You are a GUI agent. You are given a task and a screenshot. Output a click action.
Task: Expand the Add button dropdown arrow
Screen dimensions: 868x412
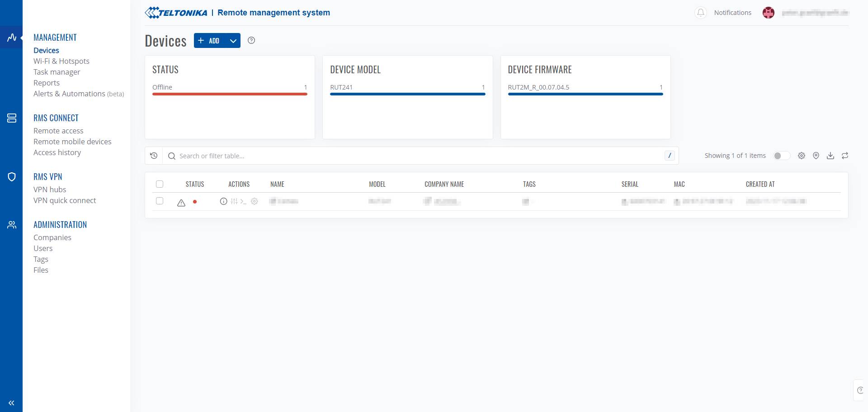233,41
